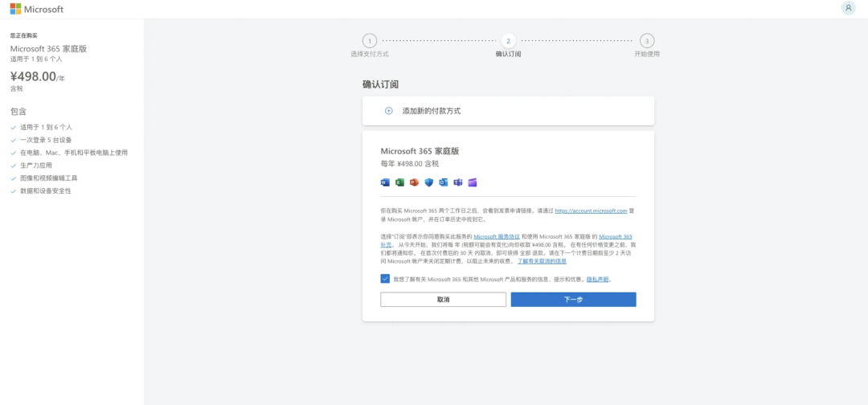The height and width of the screenshot is (405, 868).
Task: Open the 隐私声明 privacy statement link
Action: (598, 280)
